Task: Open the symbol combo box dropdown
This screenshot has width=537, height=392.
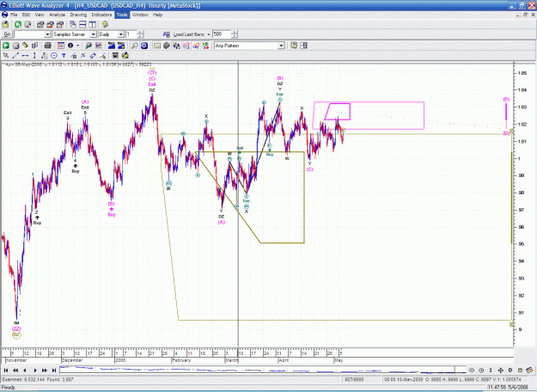Action: click(47, 34)
